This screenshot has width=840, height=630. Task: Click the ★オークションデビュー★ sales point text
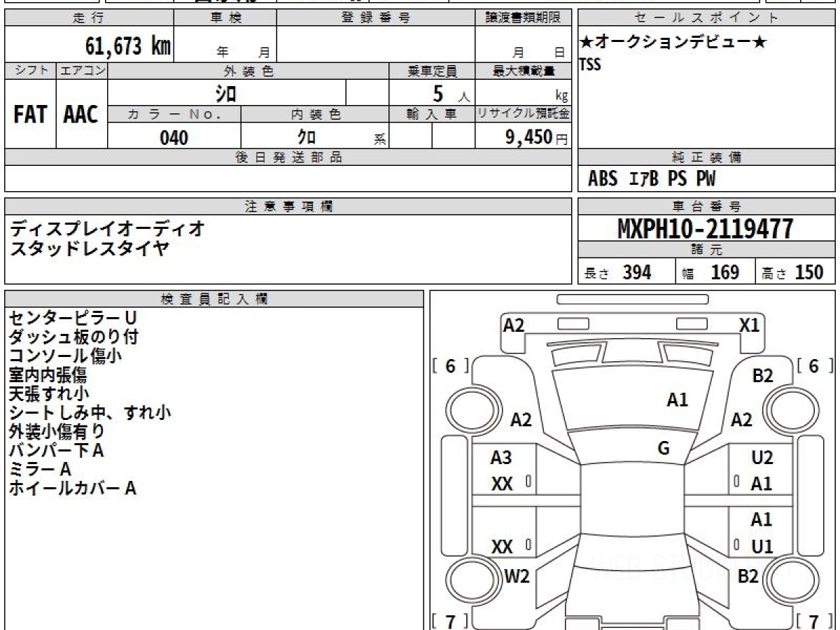pos(673,43)
